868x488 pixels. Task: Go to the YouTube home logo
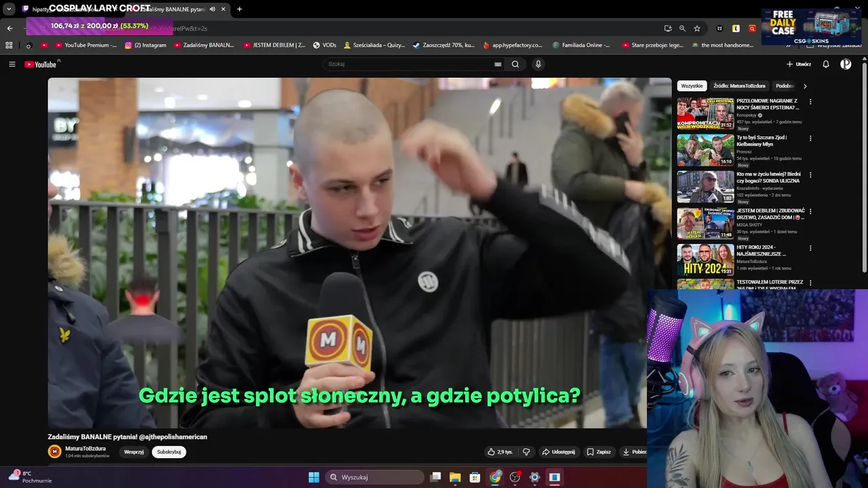(x=41, y=64)
